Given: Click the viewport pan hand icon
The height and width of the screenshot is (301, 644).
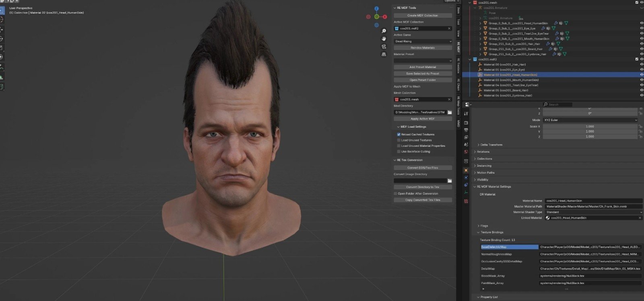Looking at the screenshot, I should (384, 39).
